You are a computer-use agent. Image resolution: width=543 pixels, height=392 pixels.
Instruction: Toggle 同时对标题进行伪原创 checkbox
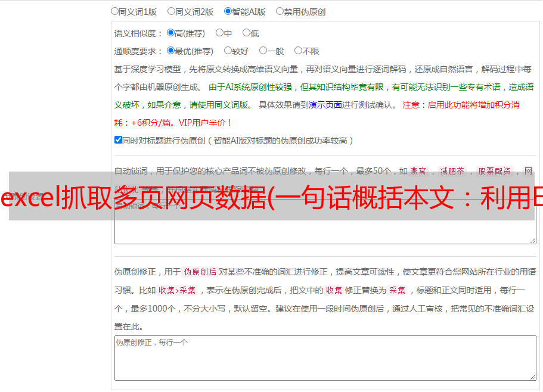118,140
